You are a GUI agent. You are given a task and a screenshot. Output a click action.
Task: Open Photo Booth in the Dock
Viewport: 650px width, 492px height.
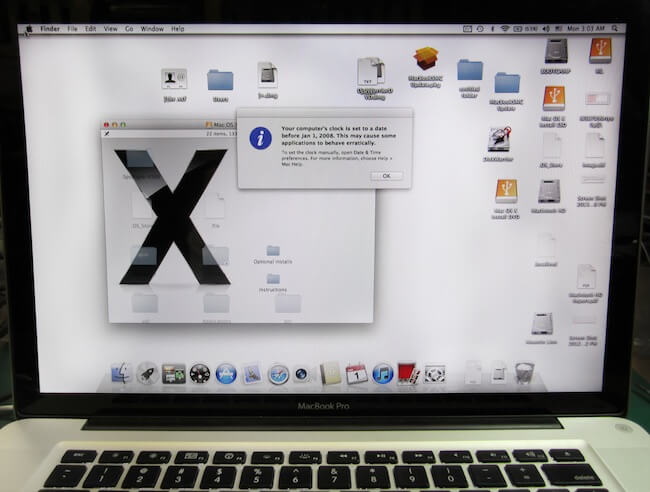pyautogui.click(x=408, y=373)
